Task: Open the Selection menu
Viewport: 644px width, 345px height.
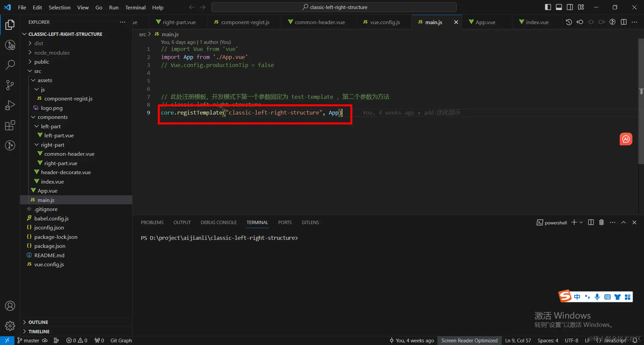Action: pyautogui.click(x=59, y=7)
